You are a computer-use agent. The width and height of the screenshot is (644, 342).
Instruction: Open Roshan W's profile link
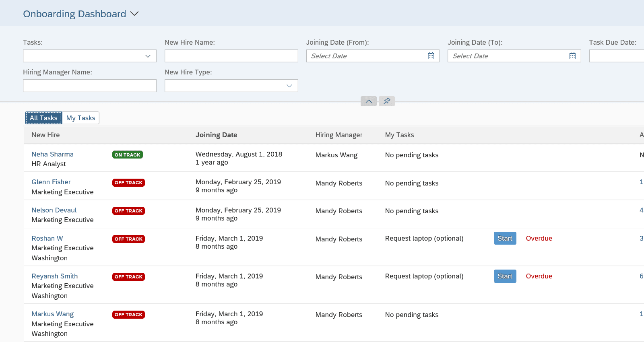click(47, 238)
